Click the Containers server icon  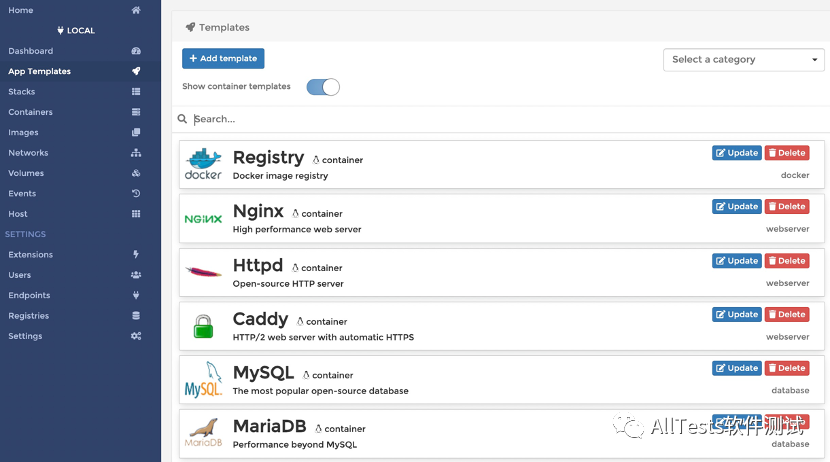coord(136,112)
